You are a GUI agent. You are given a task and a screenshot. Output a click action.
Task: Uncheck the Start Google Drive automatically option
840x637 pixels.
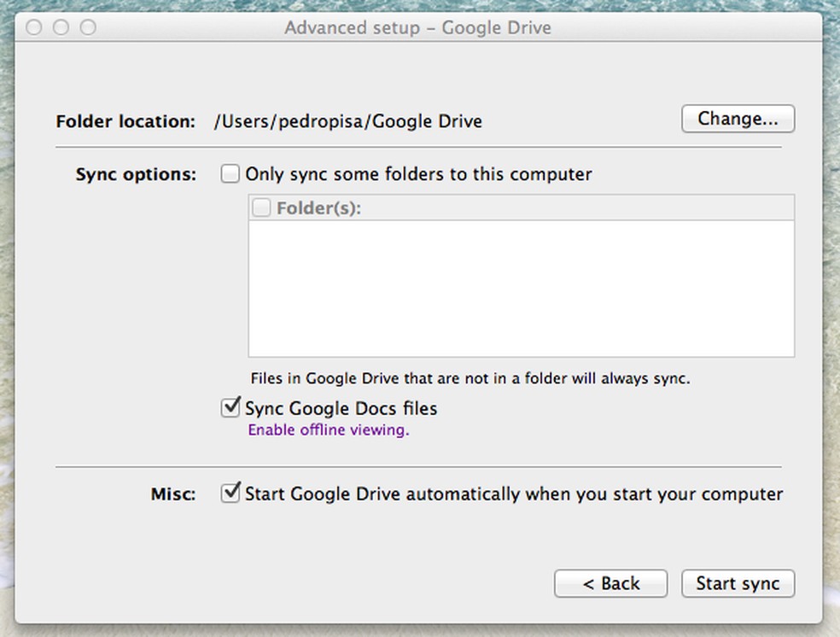point(230,494)
